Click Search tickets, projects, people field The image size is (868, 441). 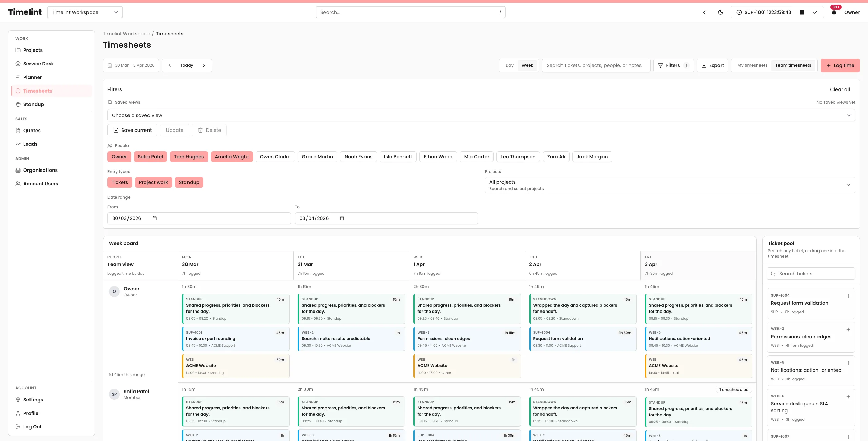(596, 65)
